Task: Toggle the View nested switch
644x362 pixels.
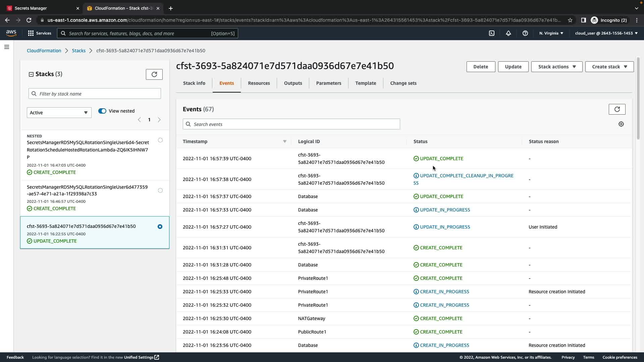Action: pos(102,111)
